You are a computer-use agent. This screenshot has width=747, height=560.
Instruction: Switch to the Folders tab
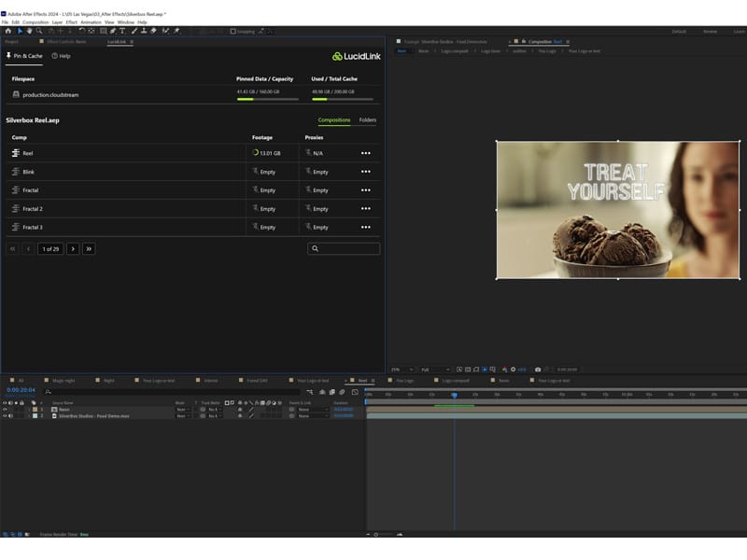[367, 120]
